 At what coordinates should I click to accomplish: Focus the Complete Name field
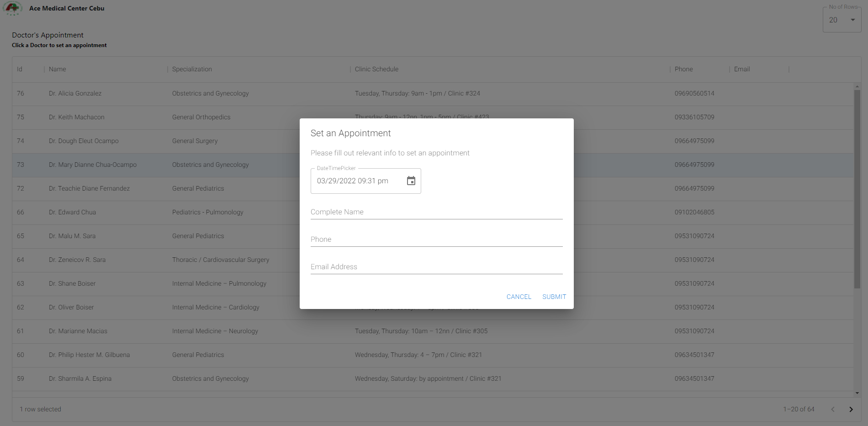pyautogui.click(x=436, y=212)
